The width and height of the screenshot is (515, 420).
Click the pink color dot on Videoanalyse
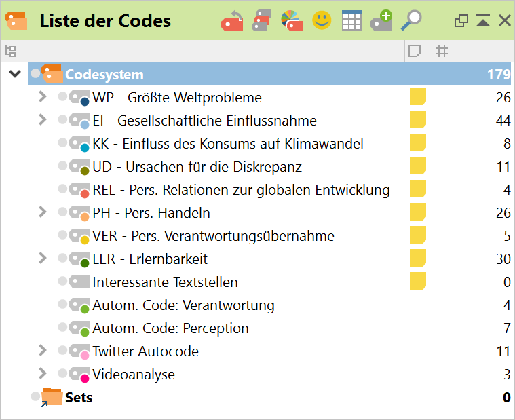point(85,378)
